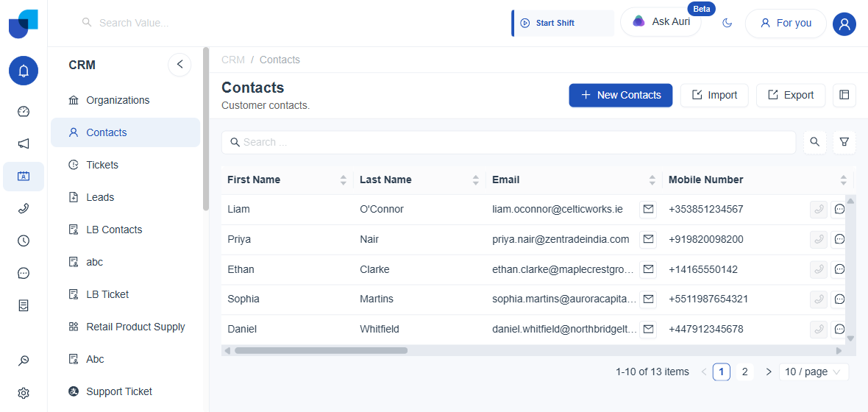The height and width of the screenshot is (412, 868).
Task: Sort by Last Name column arrows
Action: pos(475,180)
